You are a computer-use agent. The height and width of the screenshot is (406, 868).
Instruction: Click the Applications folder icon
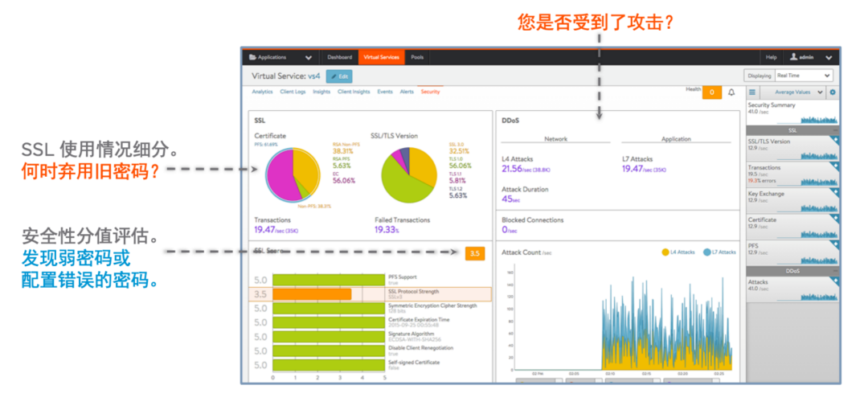[x=252, y=57]
